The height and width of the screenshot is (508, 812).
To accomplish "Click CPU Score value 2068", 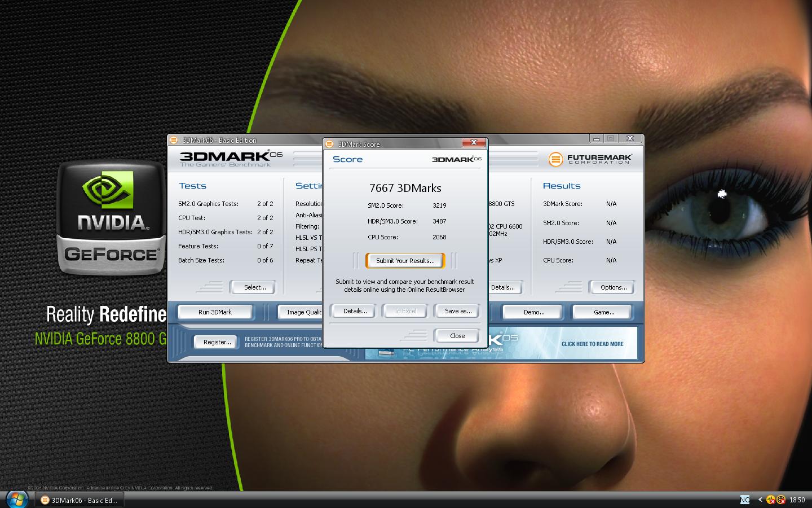I will coord(439,237).
